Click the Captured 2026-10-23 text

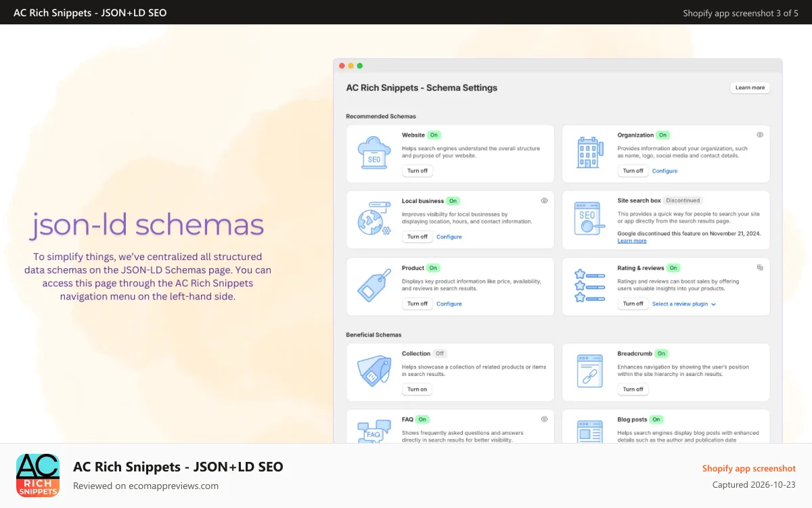[x=754, y=485]
